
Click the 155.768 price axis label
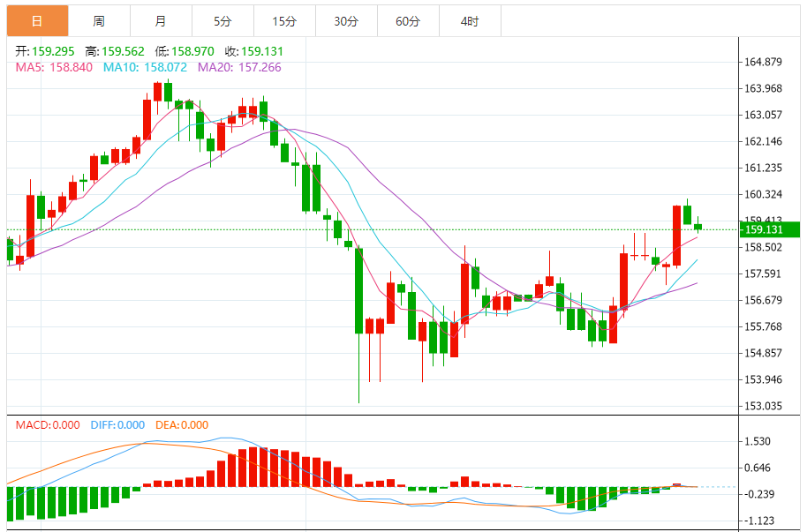pos(763,326)
